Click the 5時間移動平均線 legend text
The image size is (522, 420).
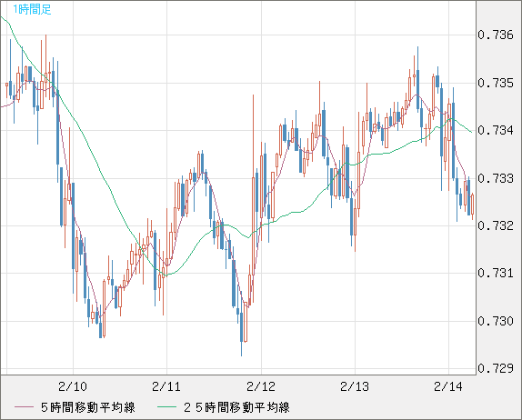(x=88, y=407)
